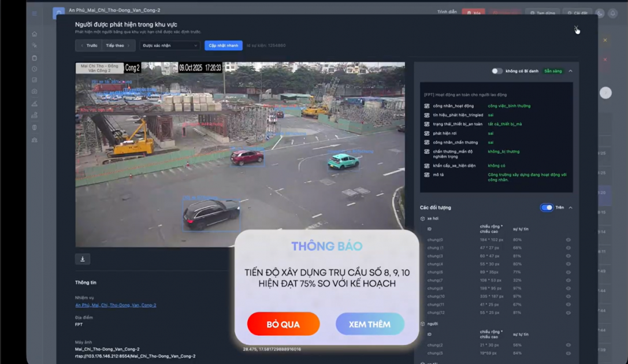
Task: Click the 'Cập nhật nhanh' button
Action: (x=223, y=46)
